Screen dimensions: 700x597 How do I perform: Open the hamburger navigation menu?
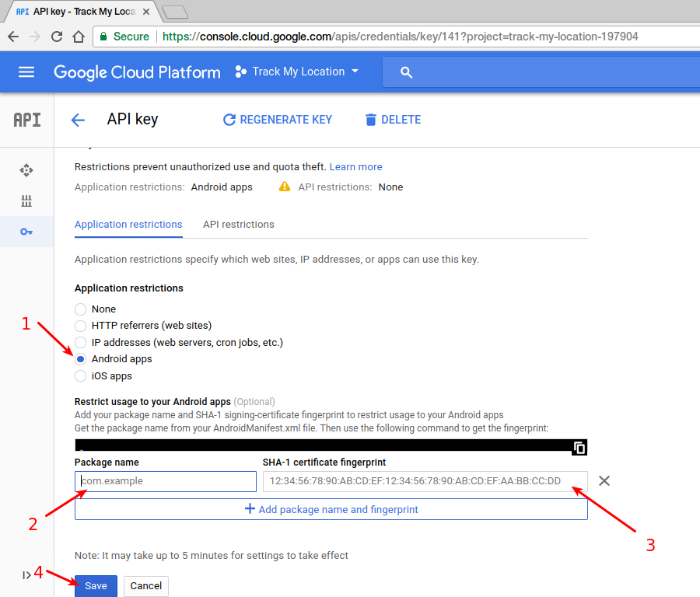(26, 72)
